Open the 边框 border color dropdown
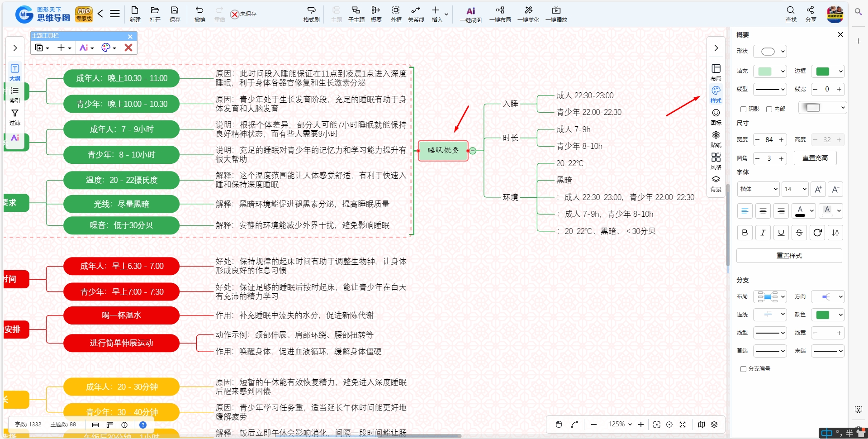The image size is (868, 439). pos(828,71)
